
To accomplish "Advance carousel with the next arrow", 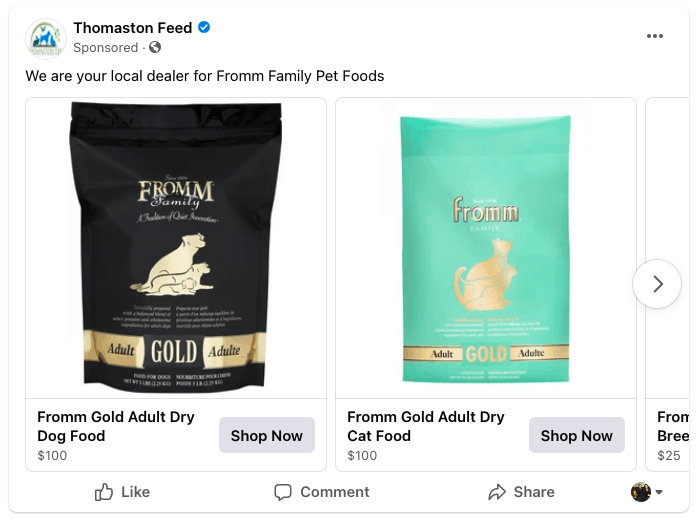I will [657, 284].
